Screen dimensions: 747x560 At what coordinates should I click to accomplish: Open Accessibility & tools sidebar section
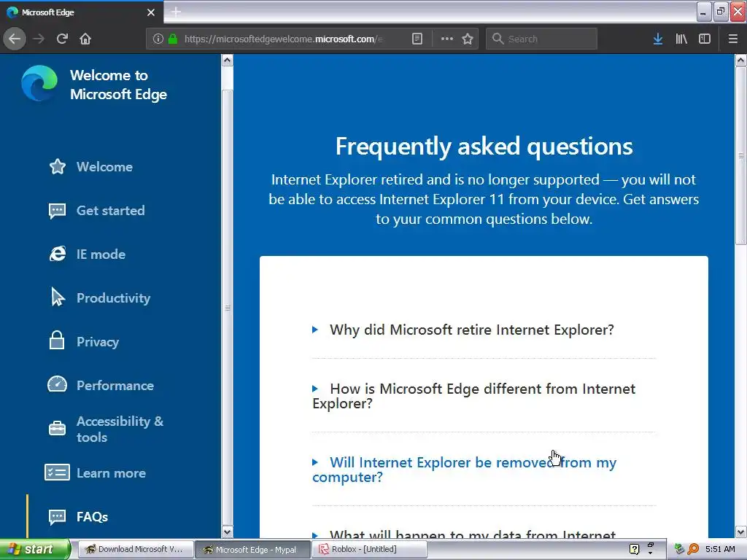(107, 429)
